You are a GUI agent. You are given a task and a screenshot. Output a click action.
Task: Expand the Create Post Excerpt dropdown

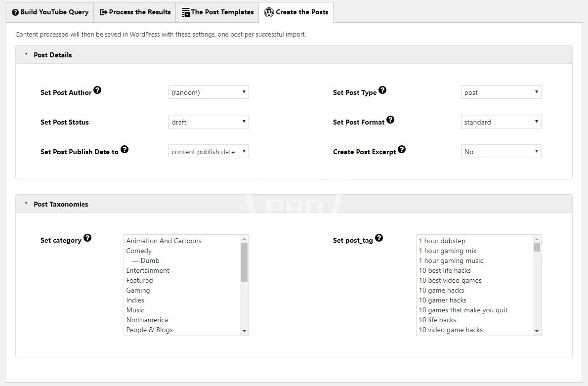[x=501, y=152]
